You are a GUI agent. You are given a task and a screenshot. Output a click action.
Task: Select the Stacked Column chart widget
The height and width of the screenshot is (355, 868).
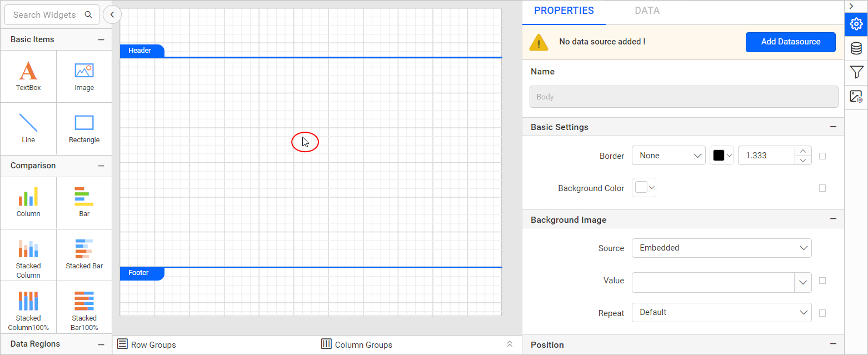coord(28,255)
